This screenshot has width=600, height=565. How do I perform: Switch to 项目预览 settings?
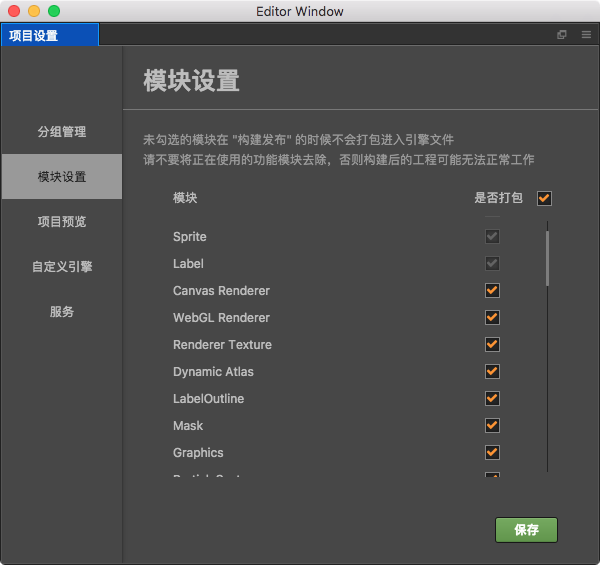(62, 221)
